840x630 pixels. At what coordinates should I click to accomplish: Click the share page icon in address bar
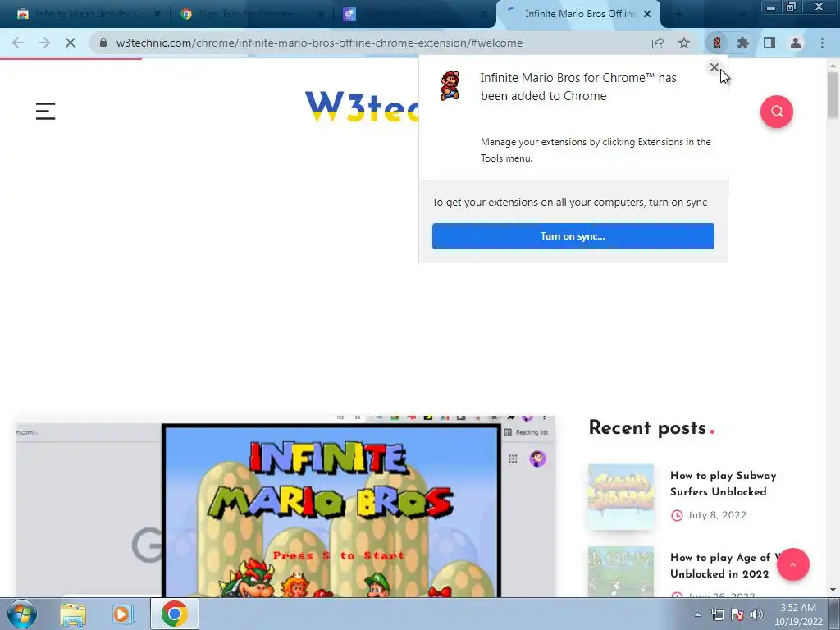[658, 43]
